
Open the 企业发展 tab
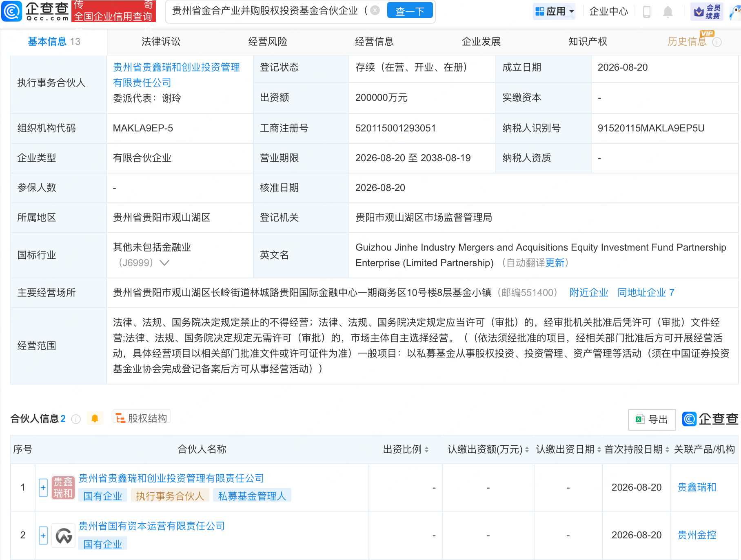coord(481,42)
